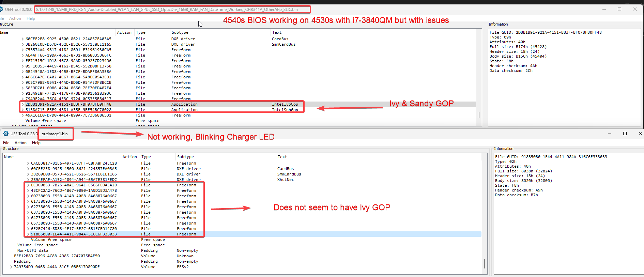The image size is (644, 277).
Task: Expand the 6F2BC426-8D83-4F17 row
Action: [28, 229]
